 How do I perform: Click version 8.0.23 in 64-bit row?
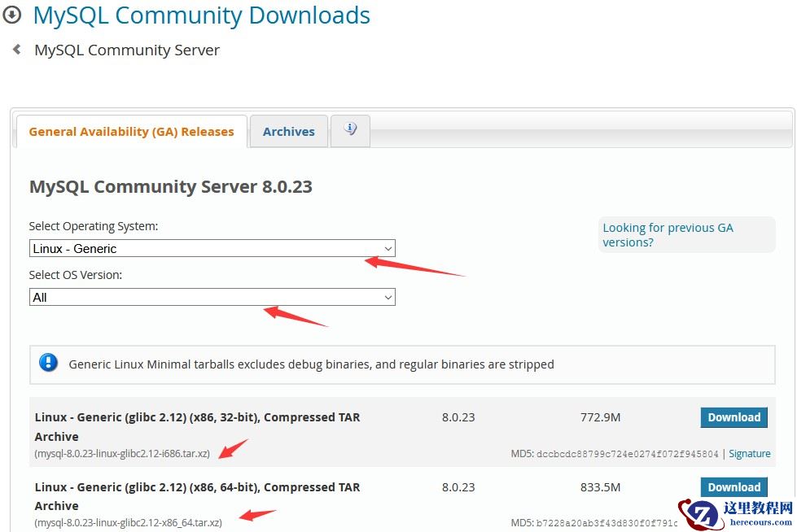[x=458, y=486]
